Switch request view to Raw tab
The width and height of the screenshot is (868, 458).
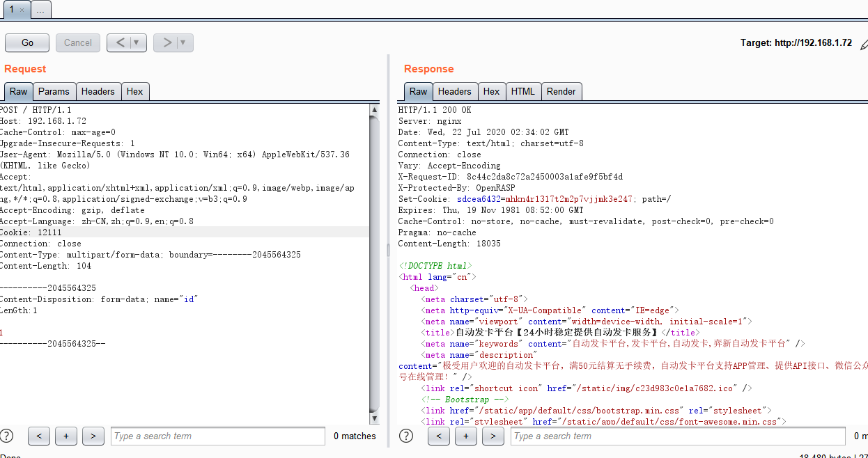click(19, 91)
